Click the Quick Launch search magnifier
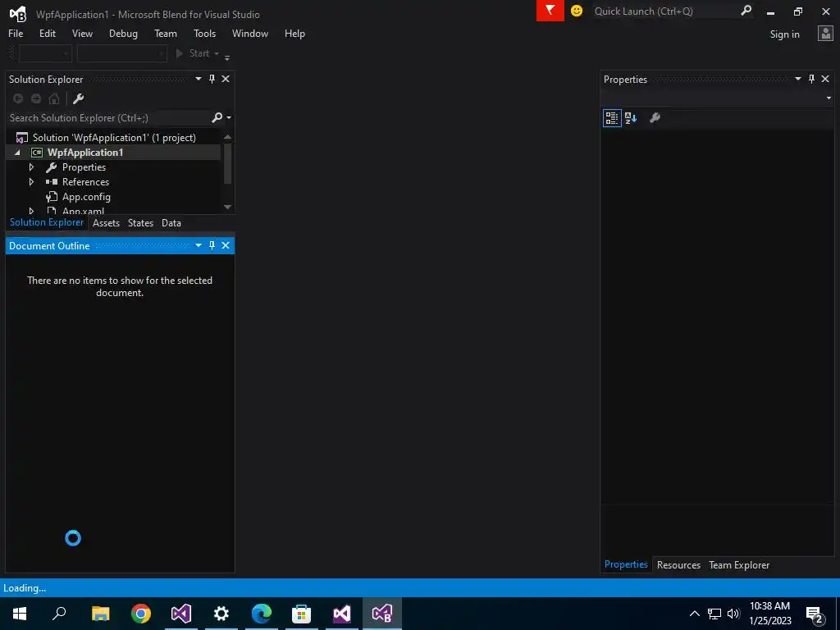The width and height of the screenshot is (840, 630). pos(746,11)
